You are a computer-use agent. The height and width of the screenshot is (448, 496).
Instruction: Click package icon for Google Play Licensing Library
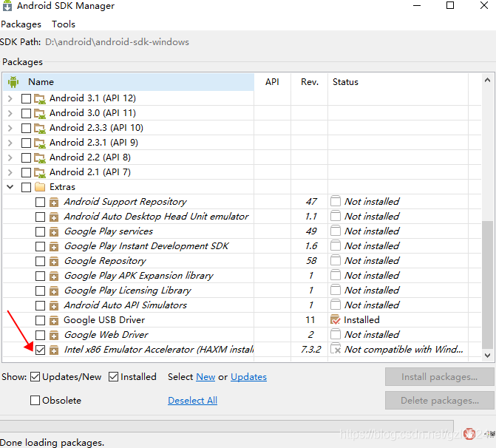pyautogui.click(x=54, y=291)
